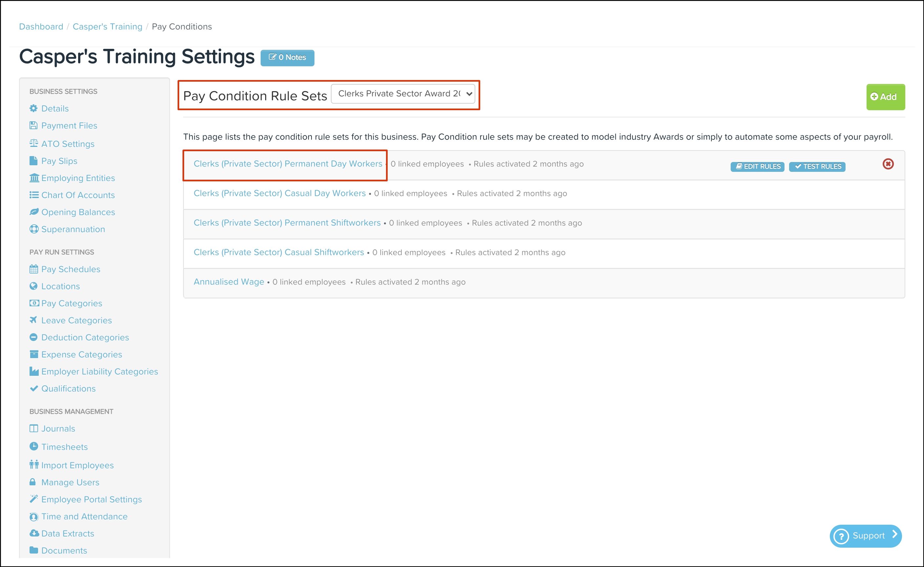Image resolution: width=924 pixels, height=567 pixels.
Task: Click the gear icon beside Details
Action: click(33, 108)
